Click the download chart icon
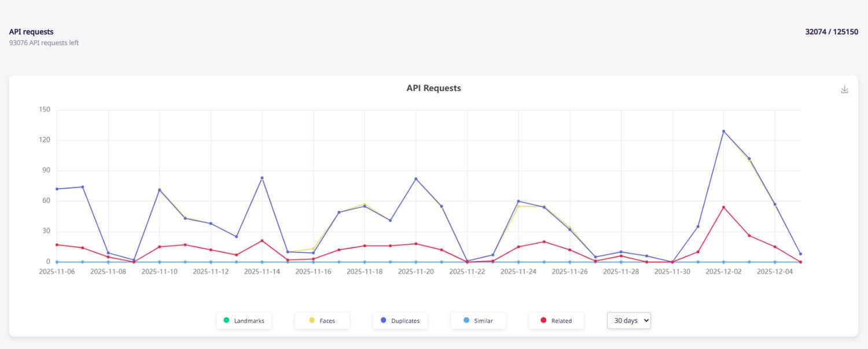 coord(844,90)
